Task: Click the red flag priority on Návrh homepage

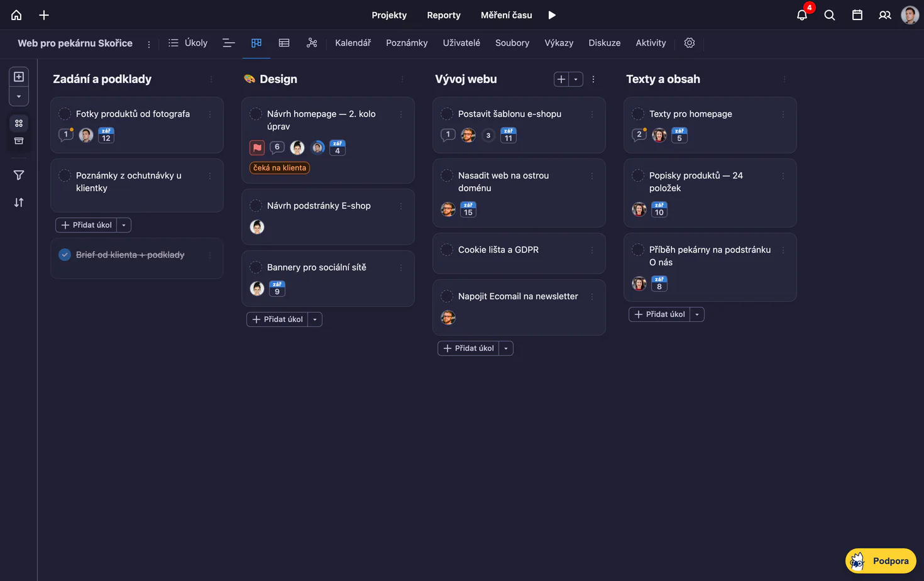Action: click(257, 148)
